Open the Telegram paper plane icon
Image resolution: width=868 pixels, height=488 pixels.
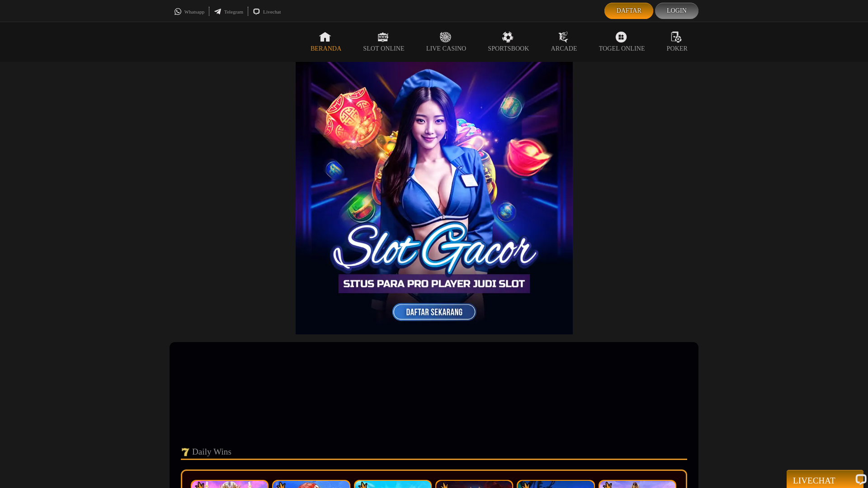click(218, 12)
